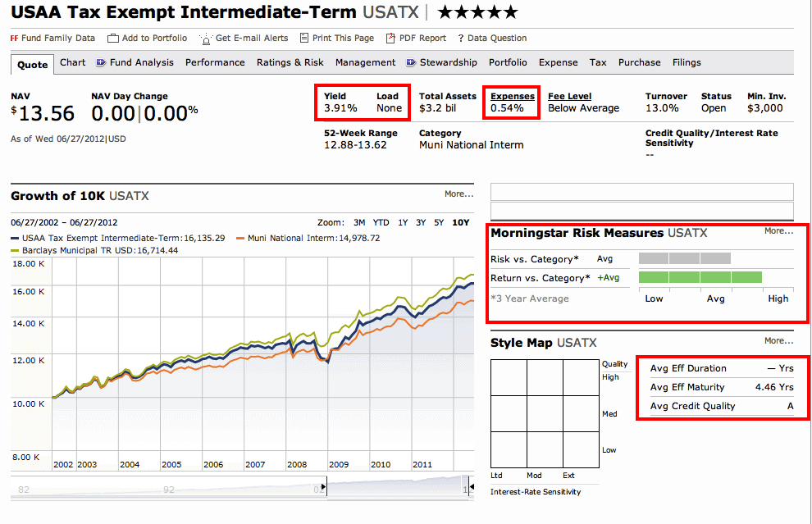812x524 pixels.
Task: Open the PDF Report link
Action: coord(422,39)
